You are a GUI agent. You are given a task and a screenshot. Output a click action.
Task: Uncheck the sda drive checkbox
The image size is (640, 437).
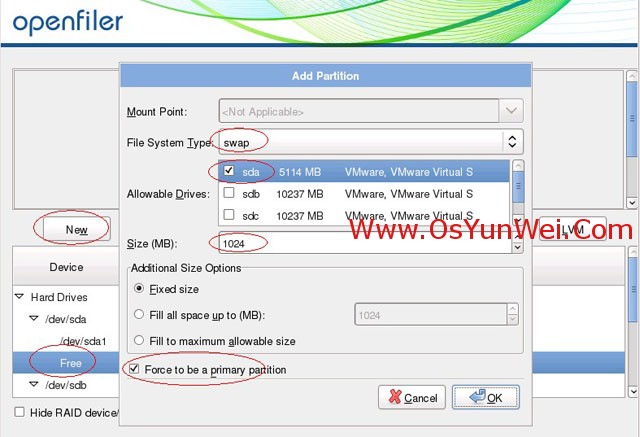[x=229, y=171]
